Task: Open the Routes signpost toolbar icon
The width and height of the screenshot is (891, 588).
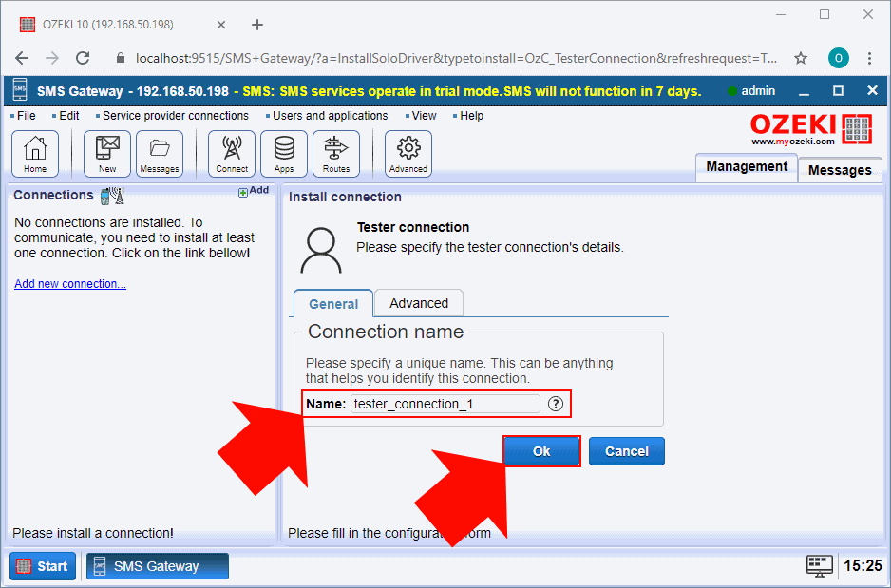Action: [x=336, y=153]
